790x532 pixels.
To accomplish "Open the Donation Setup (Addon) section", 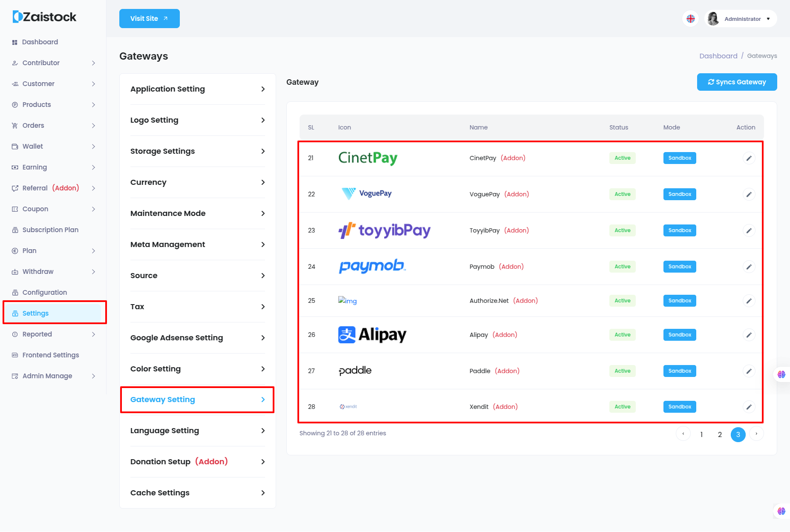I will (198, 462).
